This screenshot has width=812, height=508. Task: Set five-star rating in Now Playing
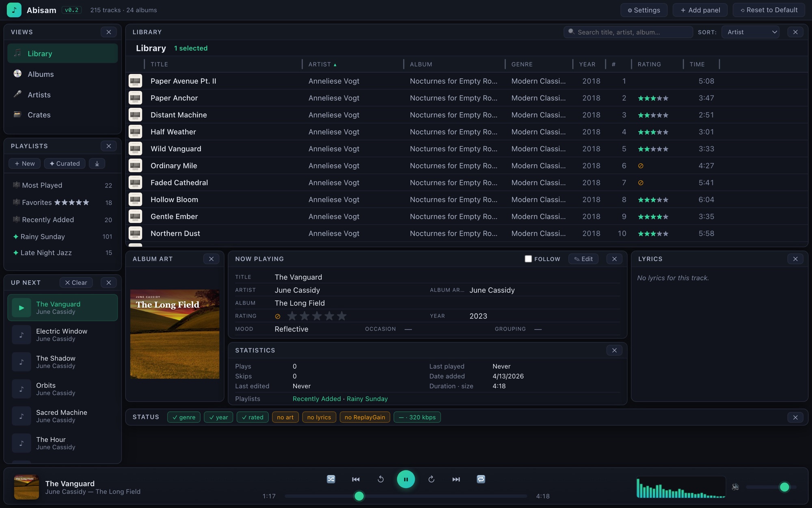coord(342,316)
